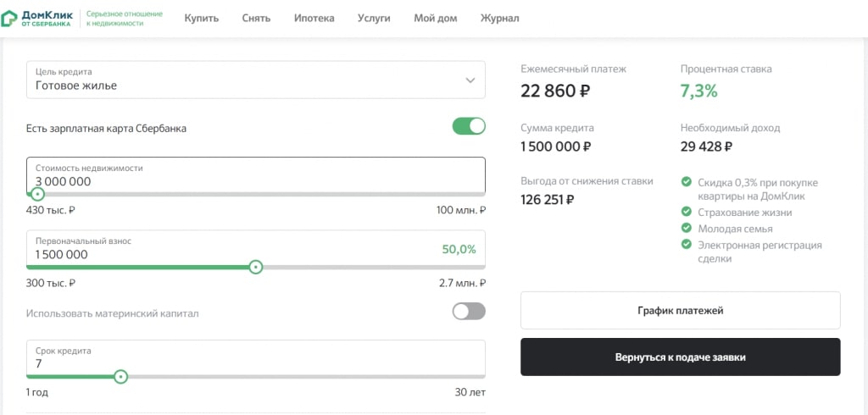Go to the Снять section
868x415 pixels.
pyautogui.click(x=255, y=18)
